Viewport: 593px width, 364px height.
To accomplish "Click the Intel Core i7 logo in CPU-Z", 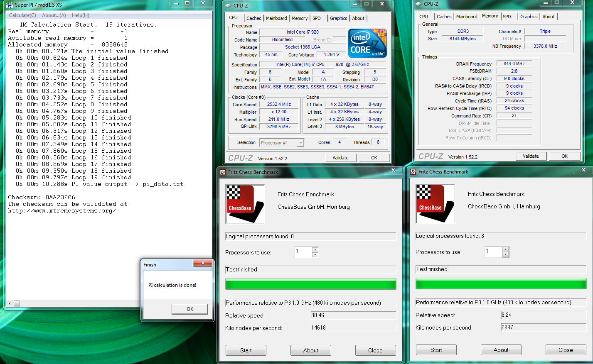I will (367, 43).
